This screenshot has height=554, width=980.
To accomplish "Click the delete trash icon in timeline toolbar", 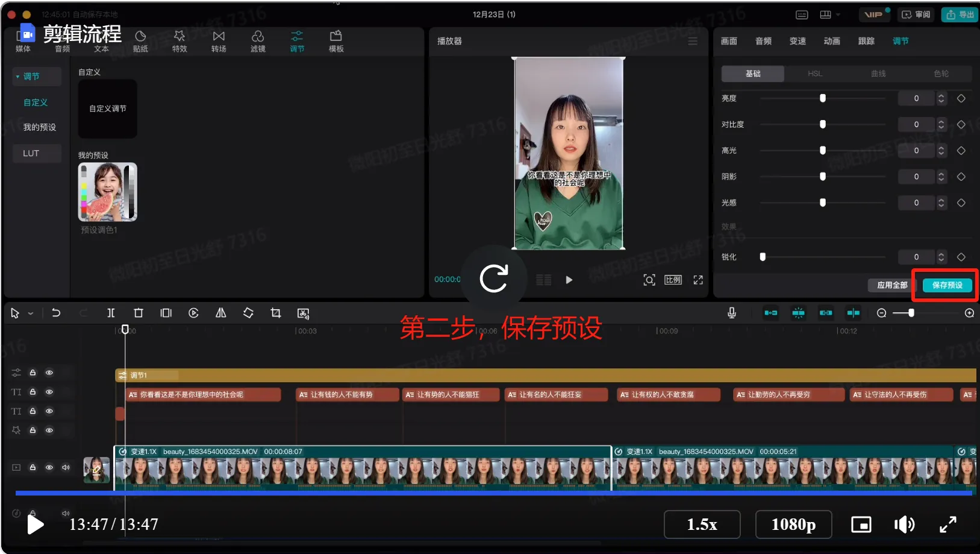I will [139, 313].
